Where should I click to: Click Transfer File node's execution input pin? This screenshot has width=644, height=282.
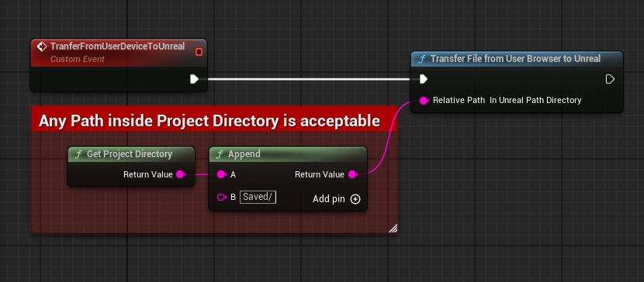[x=424, y=79]
